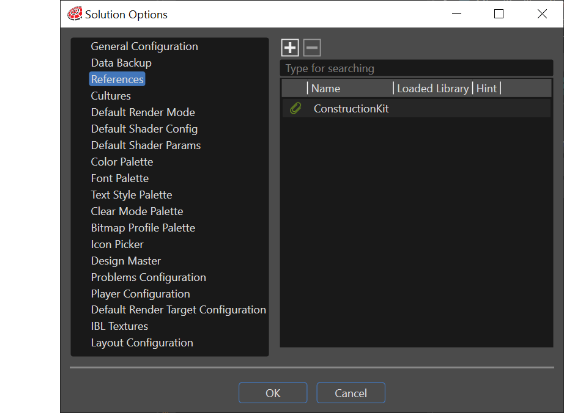The width and height of the screenshot is (564, 414).
Task: Open General Configuration section
Action: tap(144, 46)
